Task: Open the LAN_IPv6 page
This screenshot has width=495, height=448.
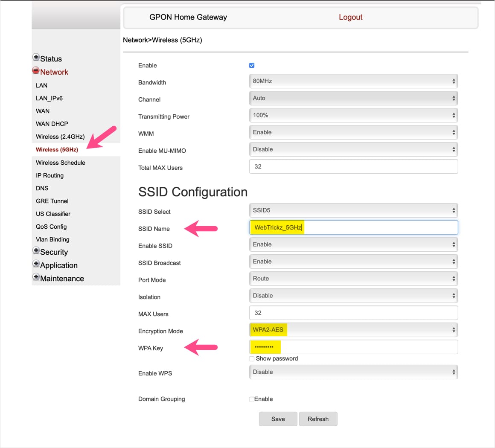Action: 49,98
